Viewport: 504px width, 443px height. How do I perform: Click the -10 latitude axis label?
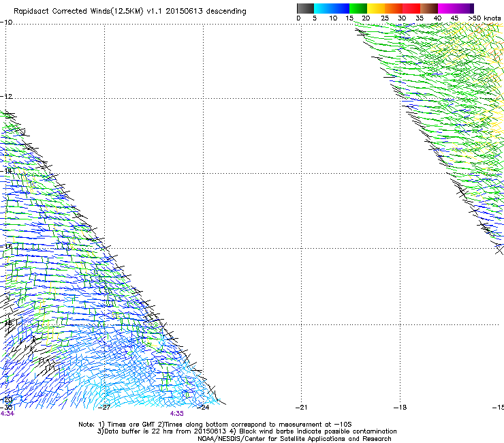[6, 22]
